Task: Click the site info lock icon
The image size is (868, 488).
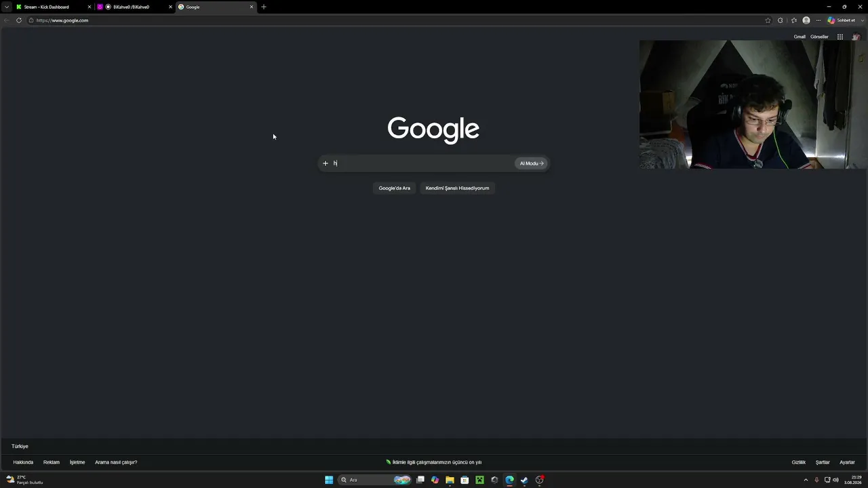Action: point(31,20)
